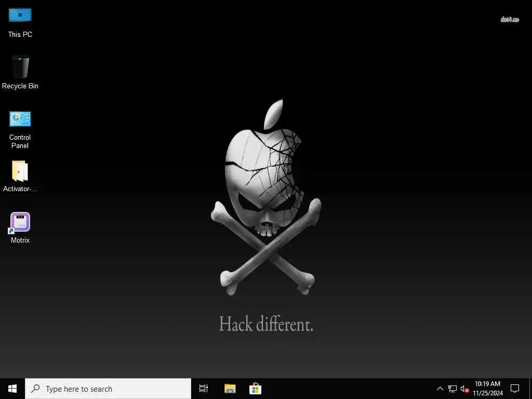The width and height of the screenshot is (532, 399).
Task: Select the Motrix shortcut icon
Action: [20, 228]
